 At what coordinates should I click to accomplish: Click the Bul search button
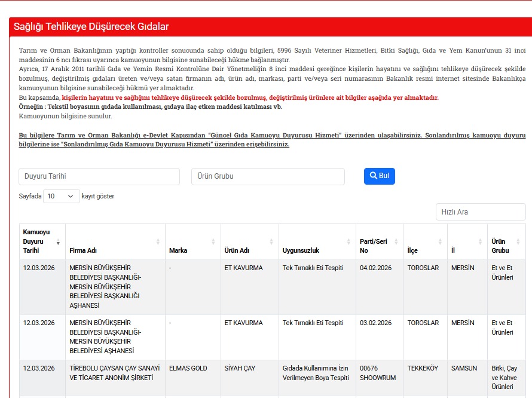(x=380, y=176)
